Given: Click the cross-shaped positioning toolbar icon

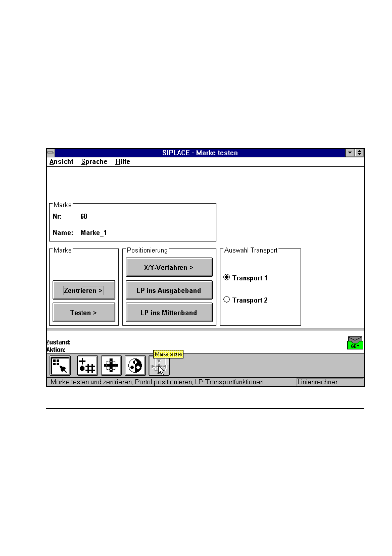Looking at the screenshot, I should [111, 365].
